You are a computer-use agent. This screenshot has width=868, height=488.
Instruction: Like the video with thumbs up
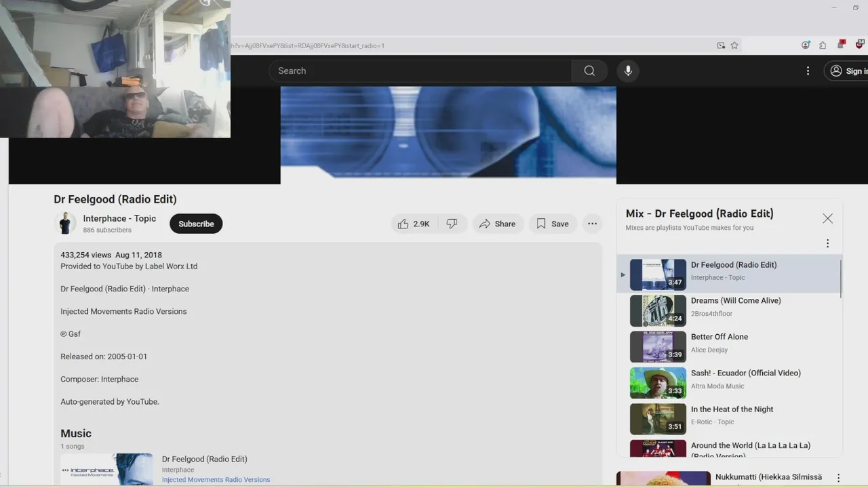click(x=414, y=224)
